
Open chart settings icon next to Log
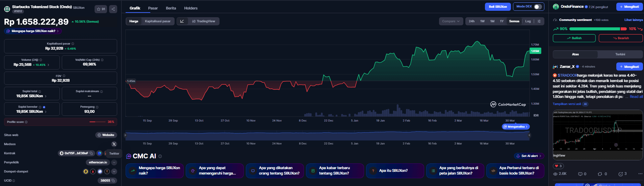[539, 21]
